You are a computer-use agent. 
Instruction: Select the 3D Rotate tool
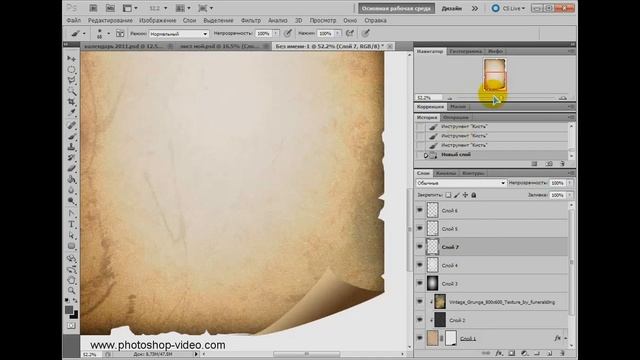tap(71, 258)
